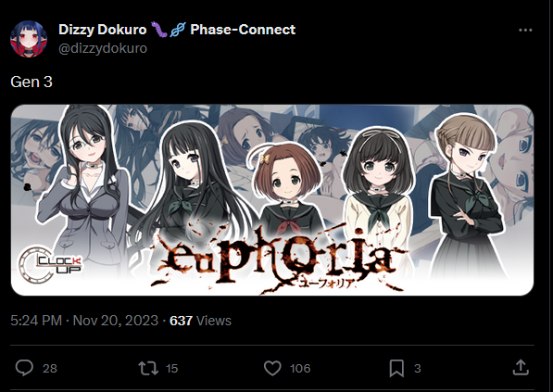
Task: Open Dizzy Dokuro's profile avatar
Action: pyautogui.click(x=29, y=39)
